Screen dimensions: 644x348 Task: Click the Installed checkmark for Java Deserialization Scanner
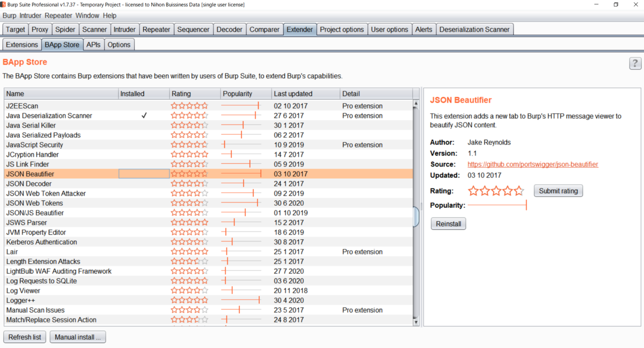point(144,115)
